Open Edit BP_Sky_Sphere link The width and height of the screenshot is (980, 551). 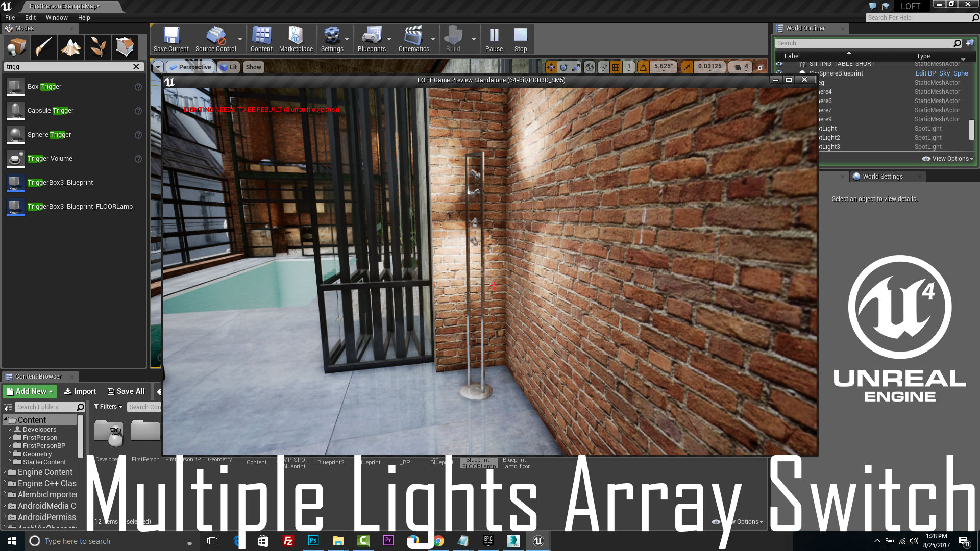tap(942, 73)
